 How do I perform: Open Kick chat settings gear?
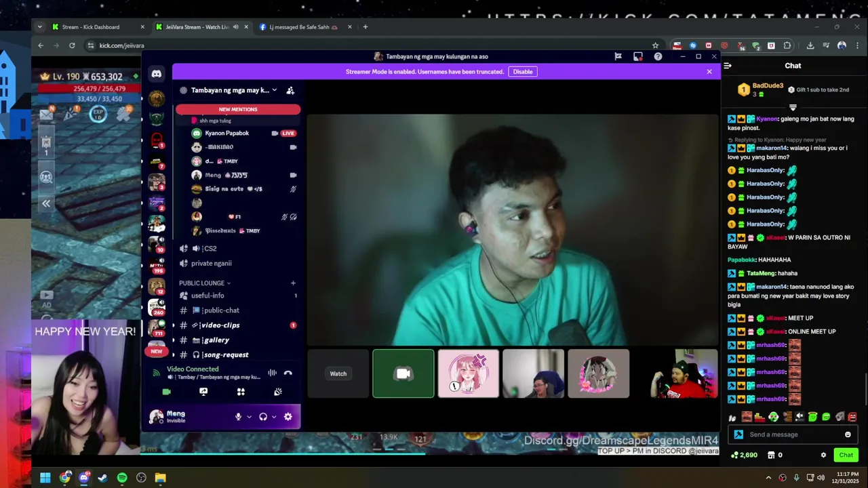pyautogui.click(x=823, y=455)
